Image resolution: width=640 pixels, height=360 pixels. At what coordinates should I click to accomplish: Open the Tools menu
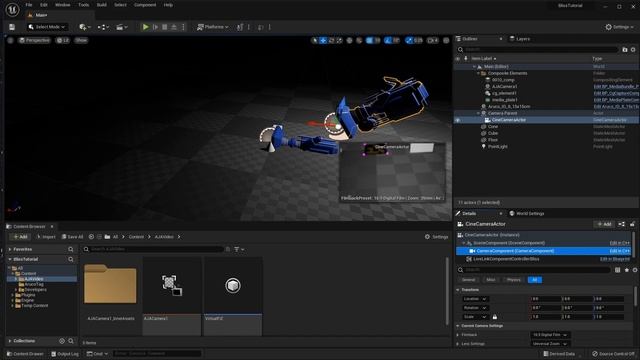point(84,5)
